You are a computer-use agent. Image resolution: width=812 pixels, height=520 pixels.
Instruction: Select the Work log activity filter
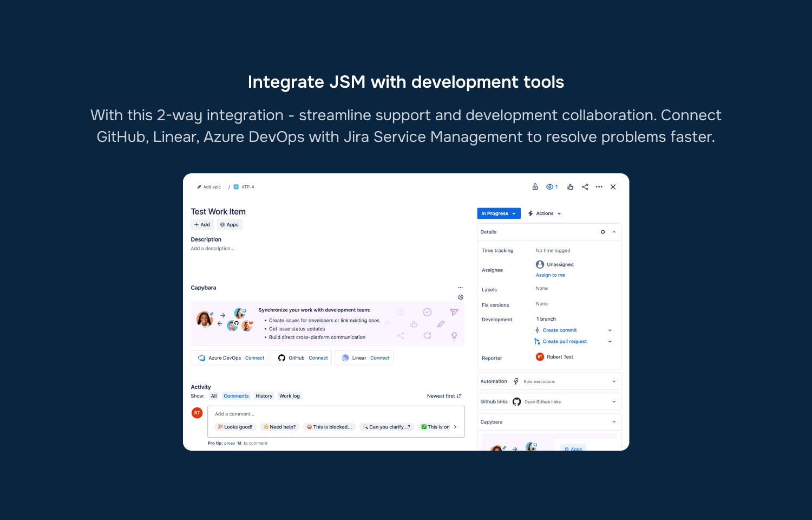290,396
